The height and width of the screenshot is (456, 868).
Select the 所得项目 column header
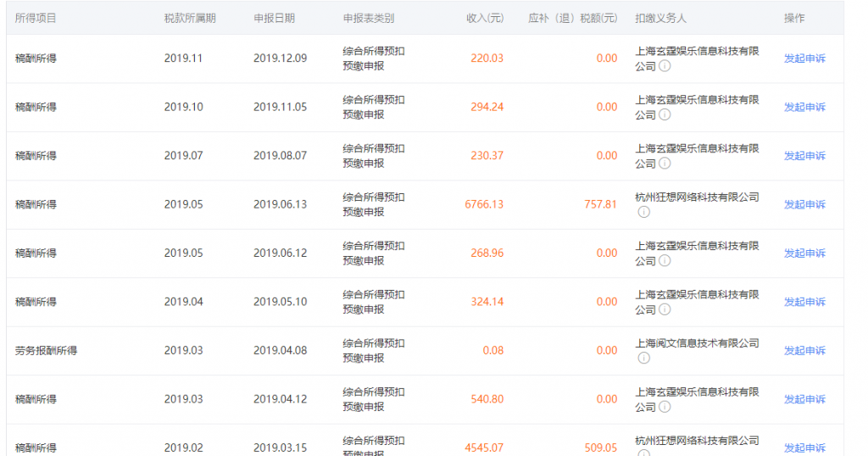[x=36, y=19]
